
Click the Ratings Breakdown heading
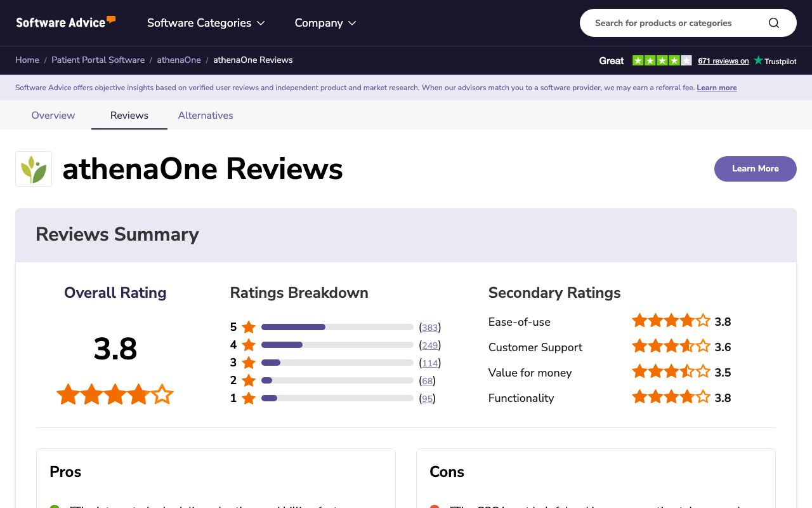[x=299, y=293]
